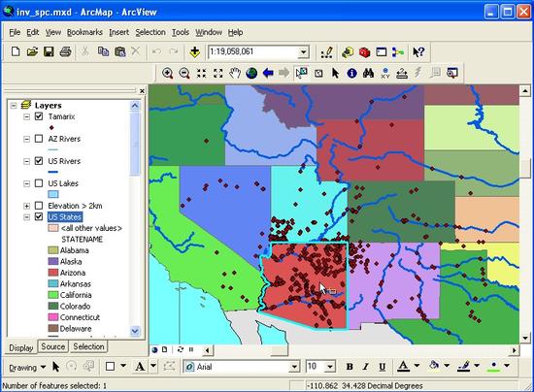Open the File menu
The height and width of the screenshot is (392, 534).
[x=15, y=32]
